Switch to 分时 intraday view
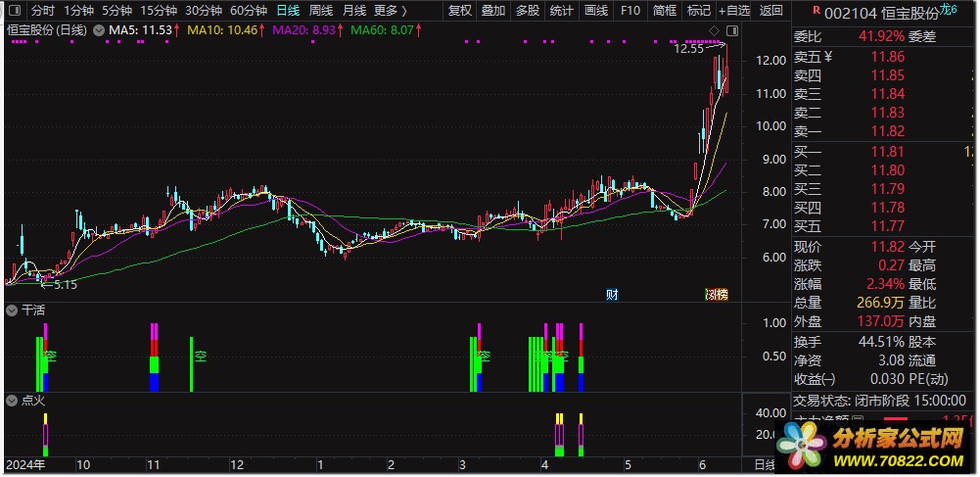 pyautogui.click(x=43, y=11)
